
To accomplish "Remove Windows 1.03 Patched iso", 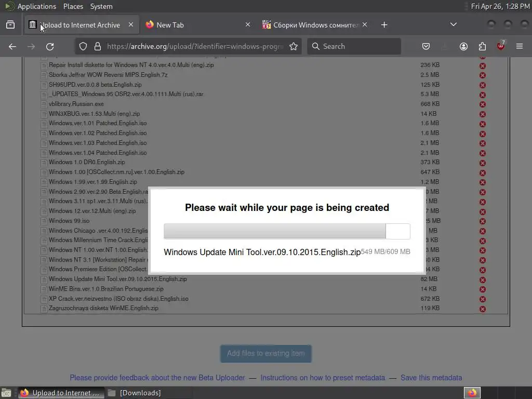I will (x=483, y=143).
